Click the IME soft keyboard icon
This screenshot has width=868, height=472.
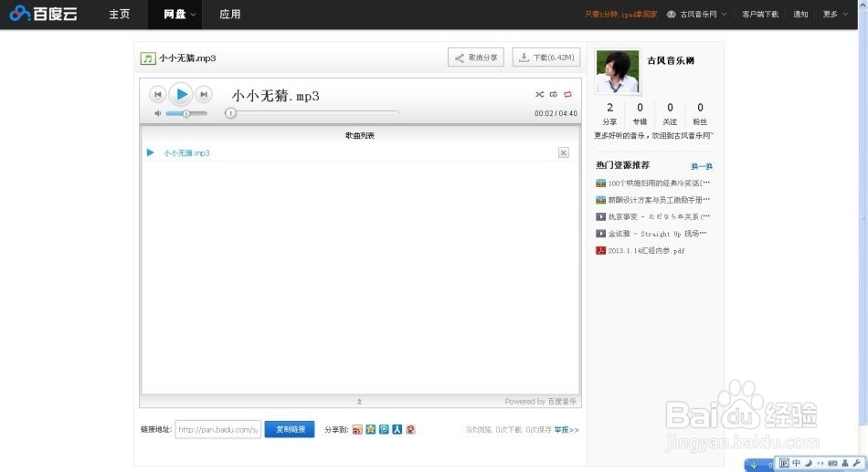pos(832,464)
